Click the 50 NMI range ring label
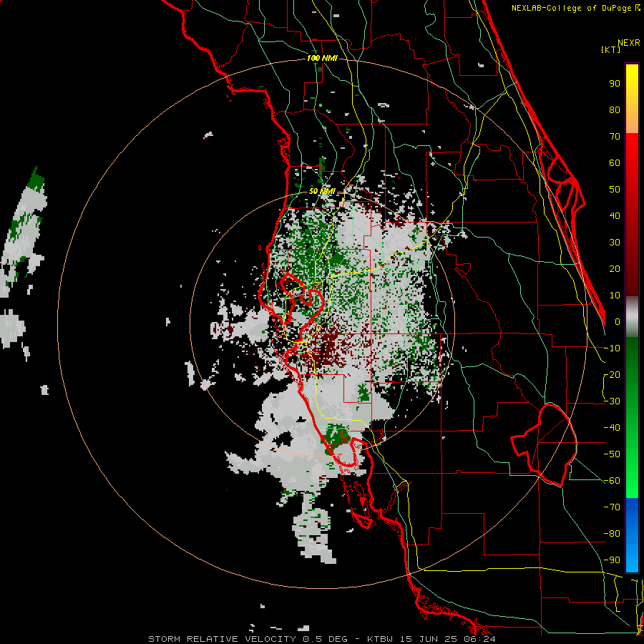 (322, 191)
